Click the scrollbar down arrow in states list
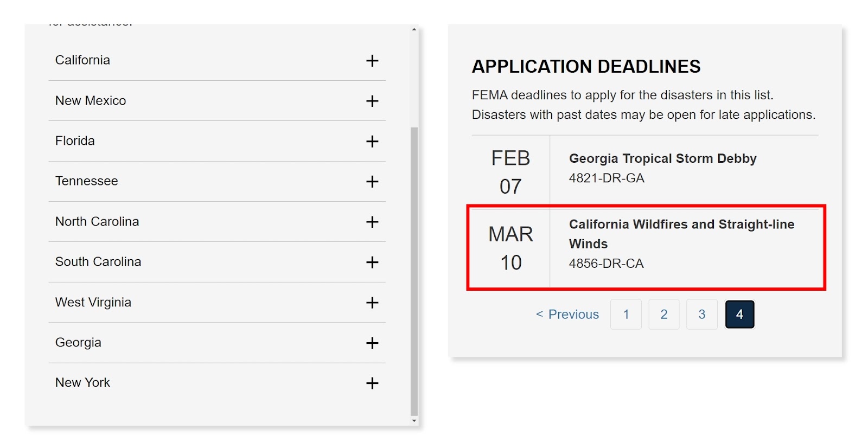Screen dimensions: 868x442 tap(414, 421)
